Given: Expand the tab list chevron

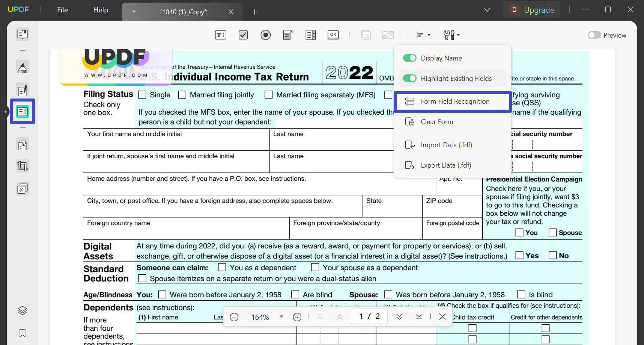Looking at the screenshot, I should (x=487, y=10).
